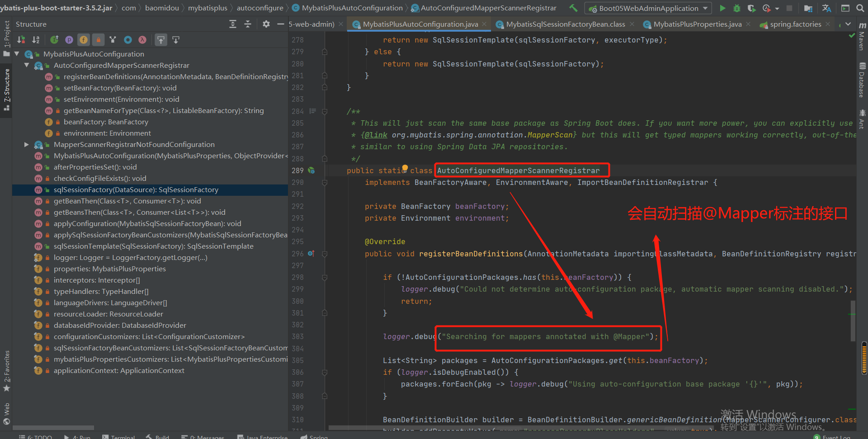Debug the application with bug icon
This screenshot has height=439, width=868.
click(737, 8)
